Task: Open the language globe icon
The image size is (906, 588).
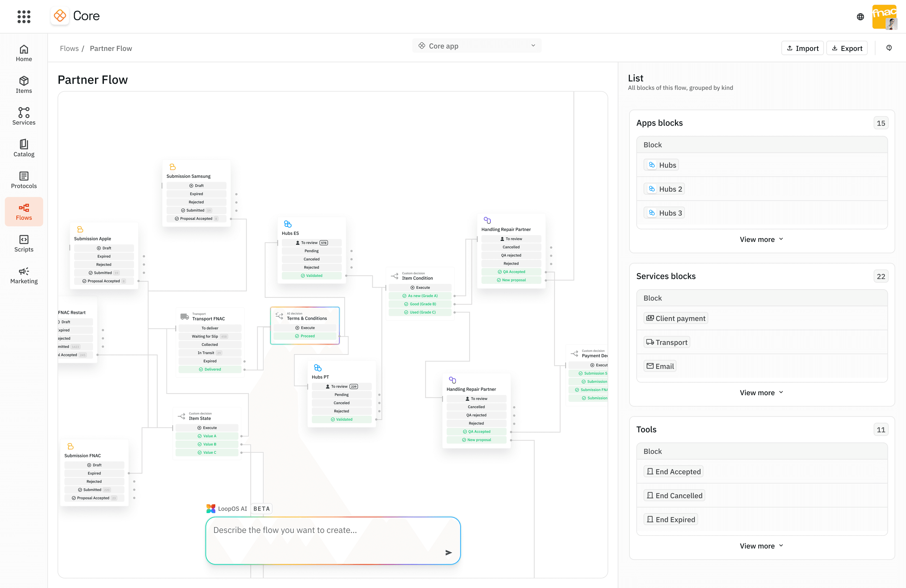Action: 860,17
